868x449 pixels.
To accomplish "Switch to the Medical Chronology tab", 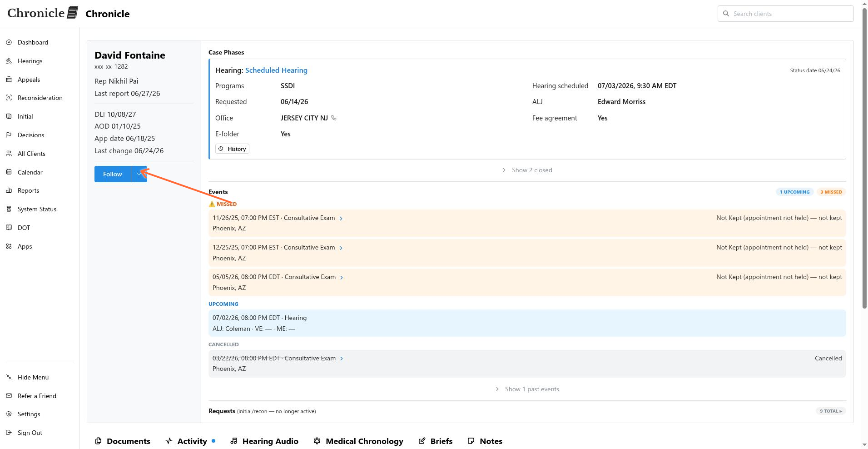I will tap(358, 441).
